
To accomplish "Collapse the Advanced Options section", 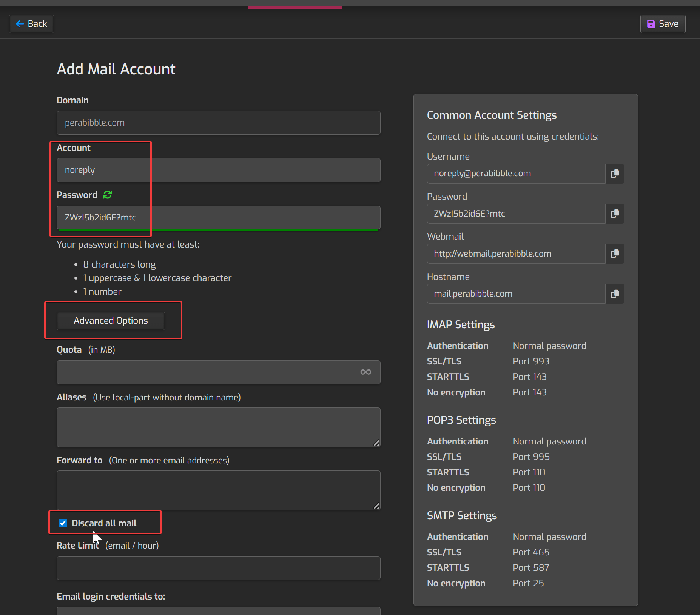I will [x=111, y=320].
